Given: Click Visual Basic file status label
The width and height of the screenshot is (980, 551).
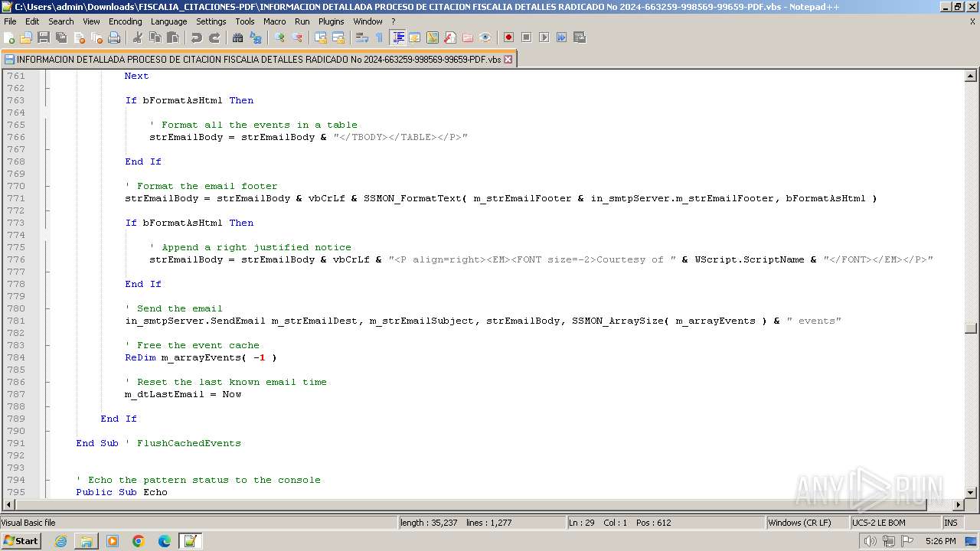Looking at the screenshot, I should pos(198,523).
